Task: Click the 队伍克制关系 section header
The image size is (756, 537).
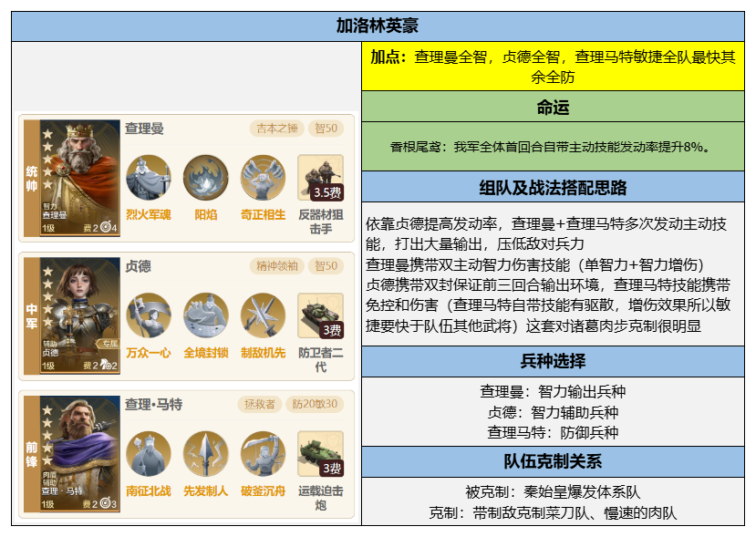Action: click(x=553, y=461)
